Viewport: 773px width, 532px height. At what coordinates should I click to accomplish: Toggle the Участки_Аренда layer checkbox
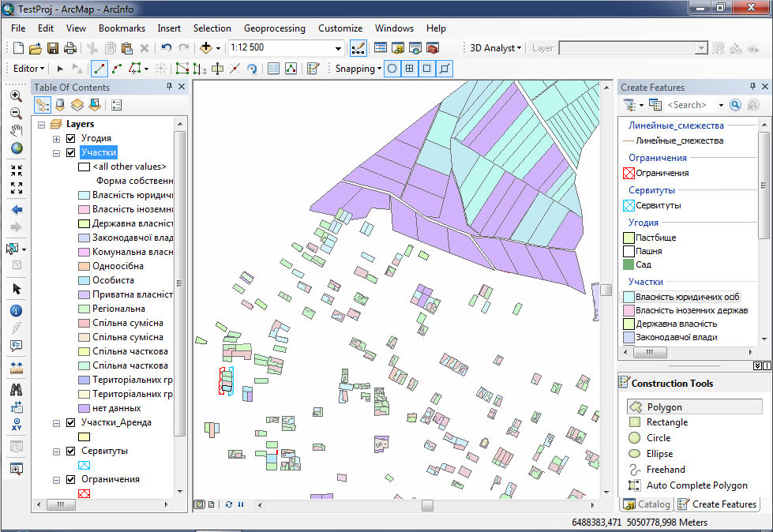(71, 422)
